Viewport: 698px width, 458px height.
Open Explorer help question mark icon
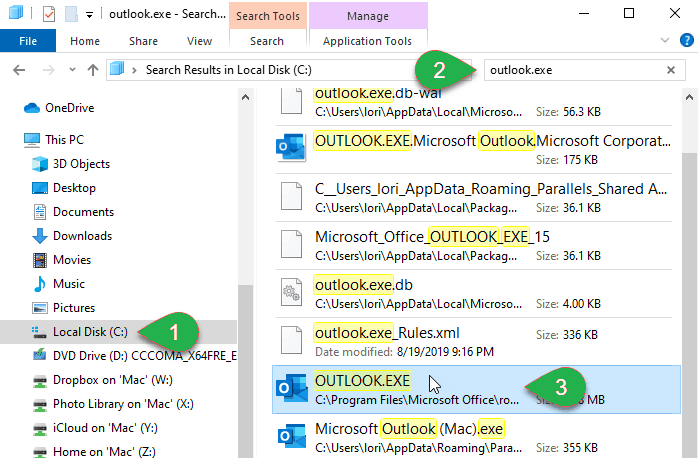pos(686,40)
